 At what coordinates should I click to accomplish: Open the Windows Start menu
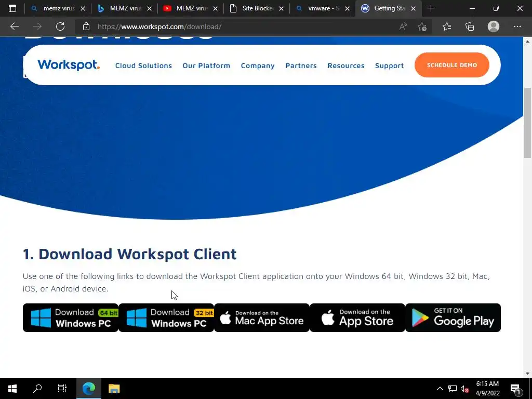pyautogui.click(x=12, y=389)
